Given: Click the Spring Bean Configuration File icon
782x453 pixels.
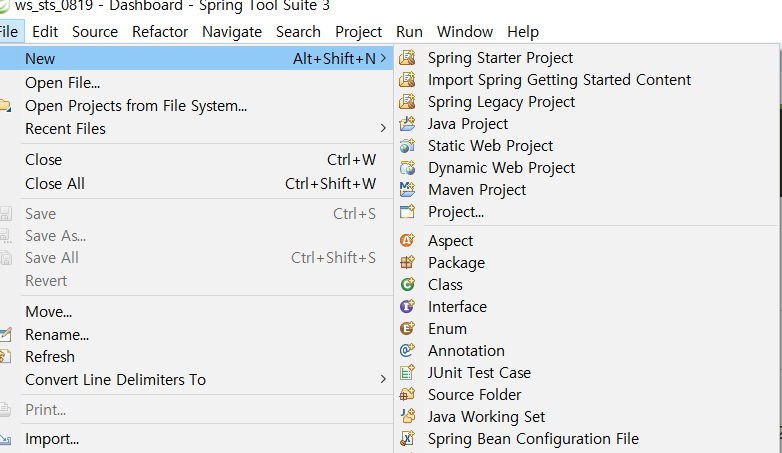Looking at the screenshot, I should point(407,438).
